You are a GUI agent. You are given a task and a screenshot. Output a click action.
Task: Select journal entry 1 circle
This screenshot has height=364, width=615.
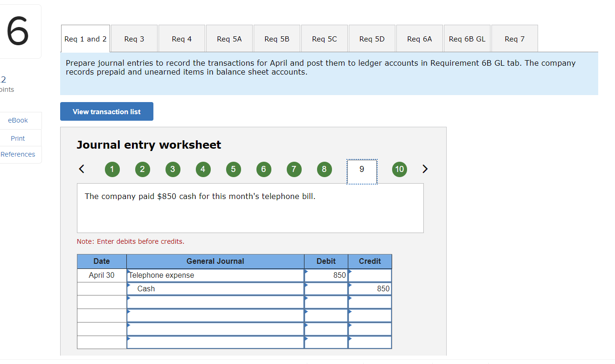coord(112,169)
